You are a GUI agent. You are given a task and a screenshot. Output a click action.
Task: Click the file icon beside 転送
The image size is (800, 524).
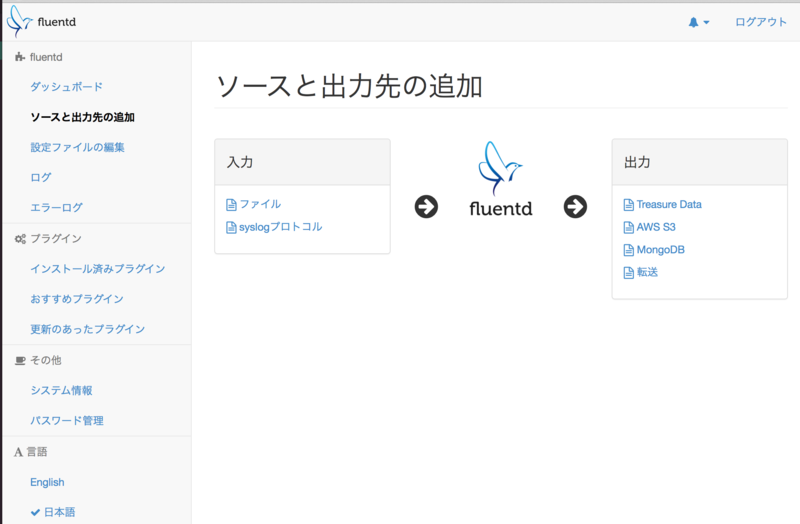pos(629,273)
